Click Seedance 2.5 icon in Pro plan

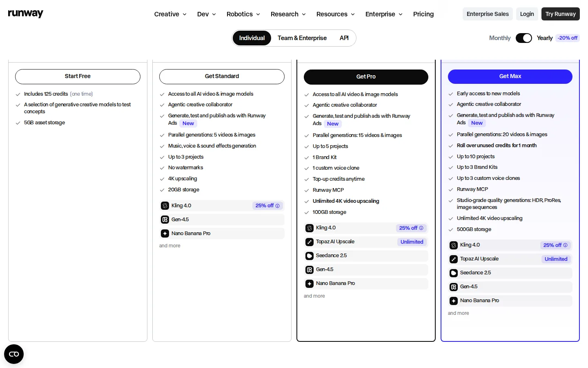click(x=310, y=256)
